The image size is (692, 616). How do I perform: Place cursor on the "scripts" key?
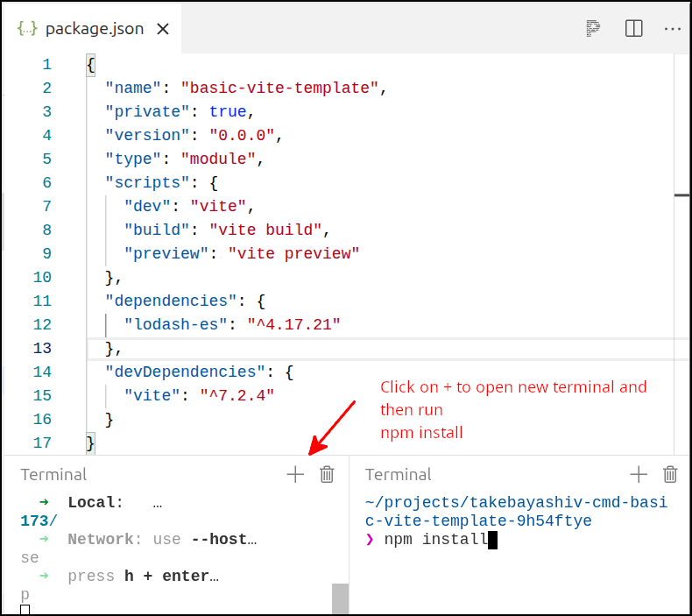(x=140, y=182)
